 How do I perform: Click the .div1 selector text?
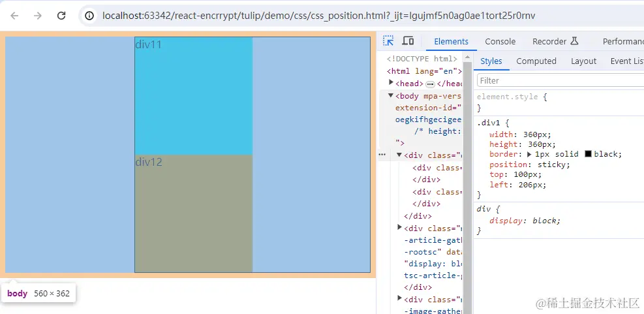(x=488, y=123)
